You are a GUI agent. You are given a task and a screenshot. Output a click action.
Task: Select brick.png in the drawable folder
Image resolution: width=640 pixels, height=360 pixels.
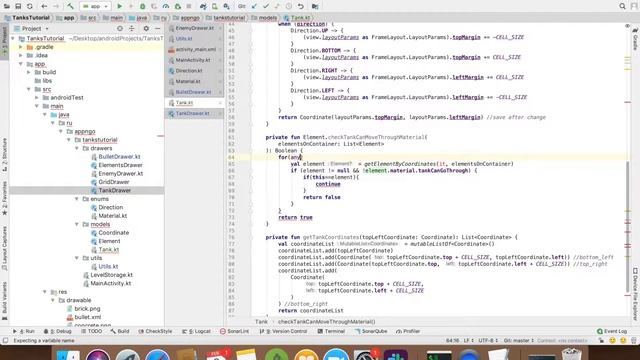coord(87,309)
